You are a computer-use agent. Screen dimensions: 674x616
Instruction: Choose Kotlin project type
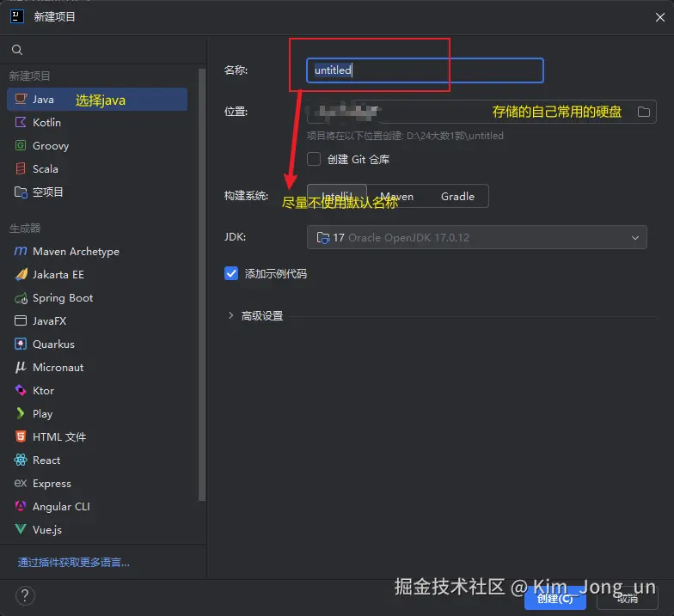click(97, 122)
